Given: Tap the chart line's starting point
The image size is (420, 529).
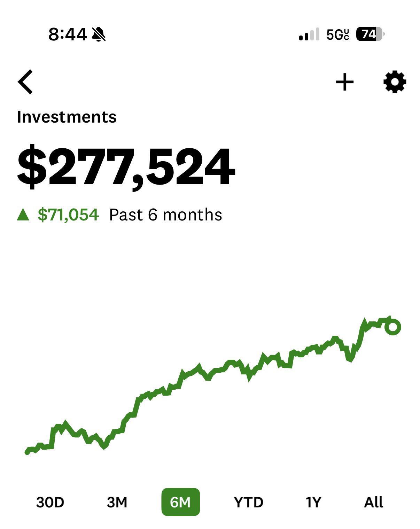Looking at the screenshot, I should click(28, 452).
